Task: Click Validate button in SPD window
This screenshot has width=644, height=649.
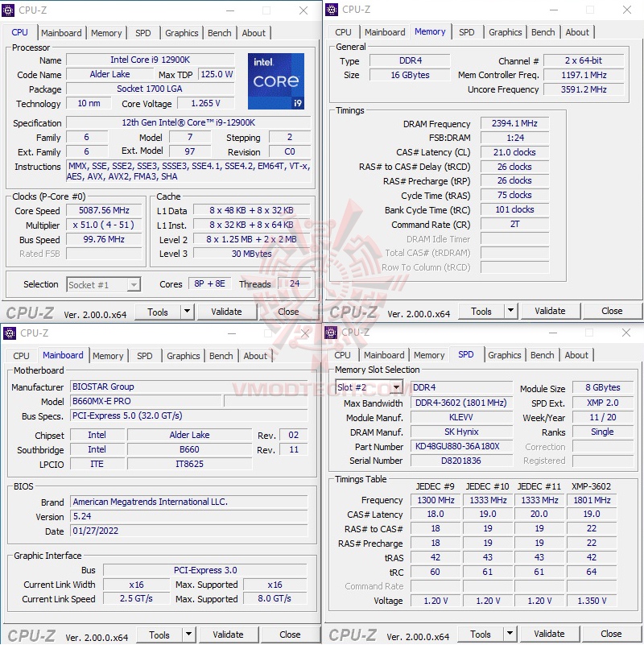Action: 549,634
